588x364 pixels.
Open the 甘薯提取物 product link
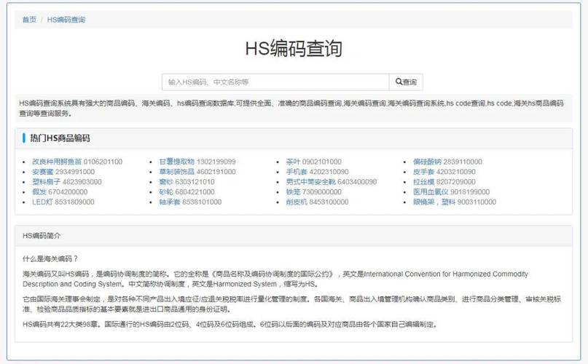tap(176, 162)
